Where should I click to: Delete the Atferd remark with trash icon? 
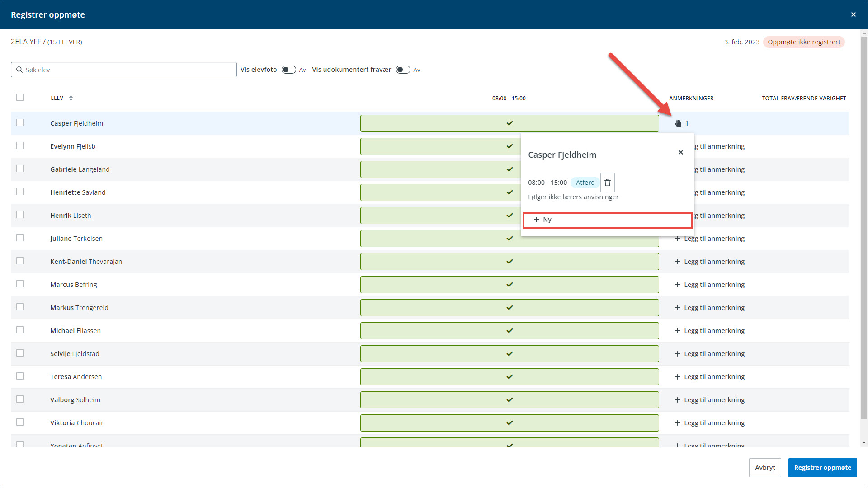coord(608,183)
